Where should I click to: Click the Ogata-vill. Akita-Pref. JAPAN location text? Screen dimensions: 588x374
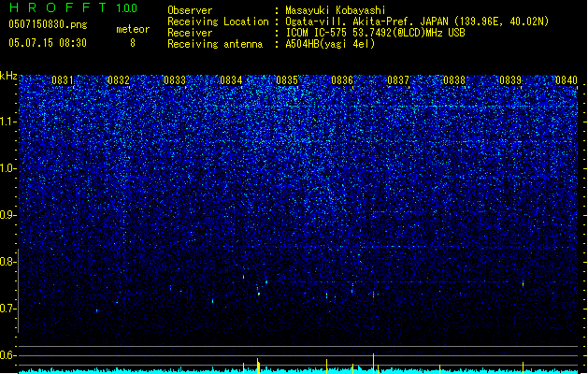click(x=417, y=22)
